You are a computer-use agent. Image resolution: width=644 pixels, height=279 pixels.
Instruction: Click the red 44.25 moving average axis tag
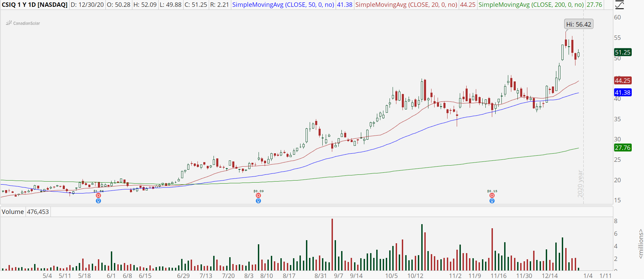click(623, 80)
